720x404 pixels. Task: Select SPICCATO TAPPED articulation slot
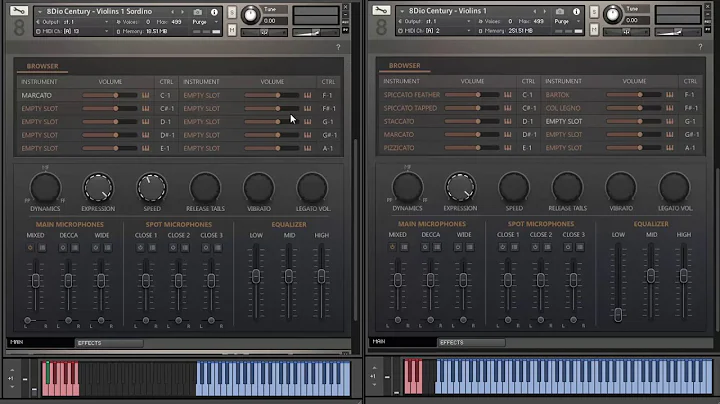(411, 108)
